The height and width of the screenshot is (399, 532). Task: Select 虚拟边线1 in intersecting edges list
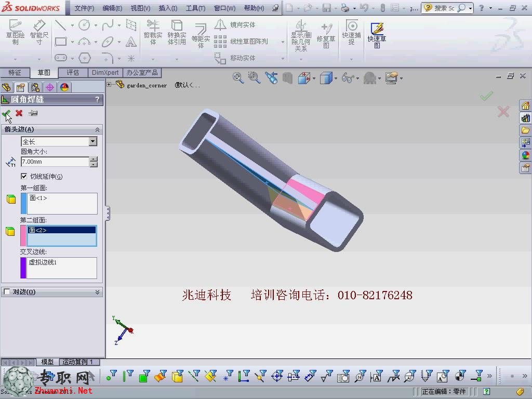[43, 262]
